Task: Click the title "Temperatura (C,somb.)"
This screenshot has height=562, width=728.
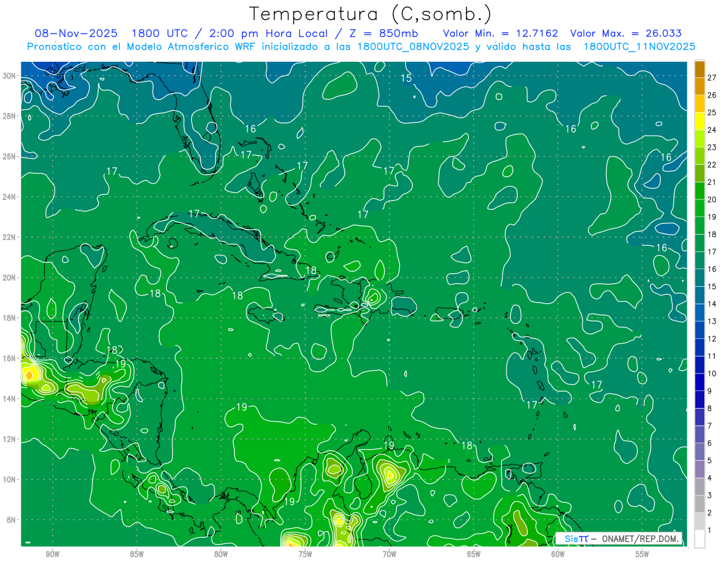Action: click(371, 14)
